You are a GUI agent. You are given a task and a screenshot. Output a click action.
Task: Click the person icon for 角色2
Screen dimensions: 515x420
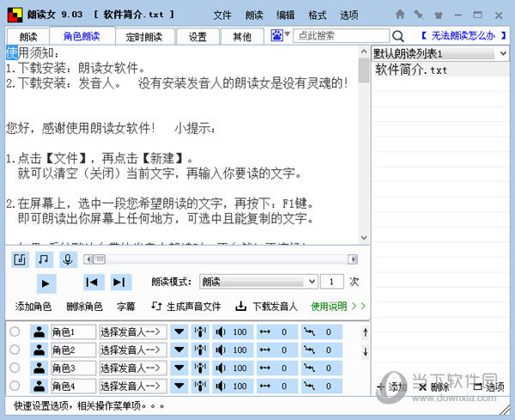coord(39,350)
